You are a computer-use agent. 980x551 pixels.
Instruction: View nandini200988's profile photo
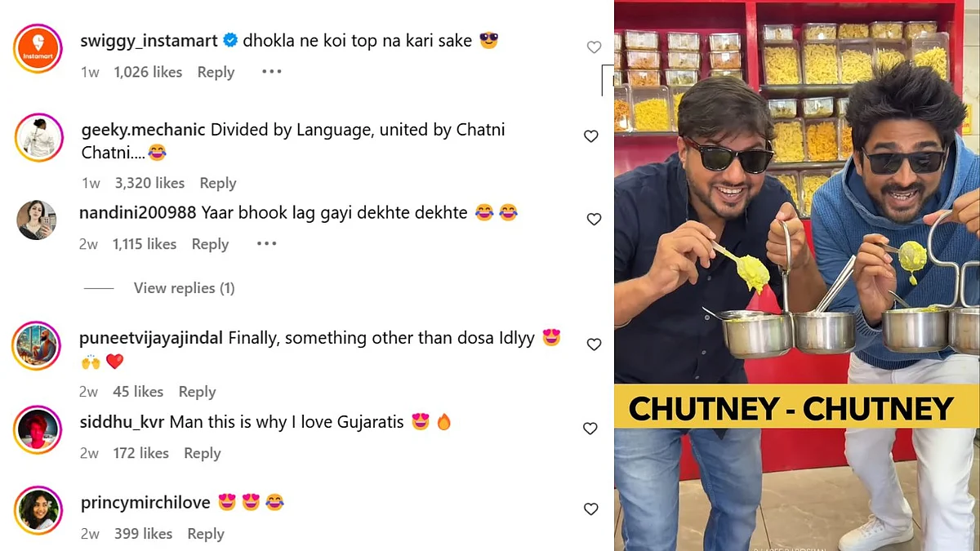pos(37,220)
